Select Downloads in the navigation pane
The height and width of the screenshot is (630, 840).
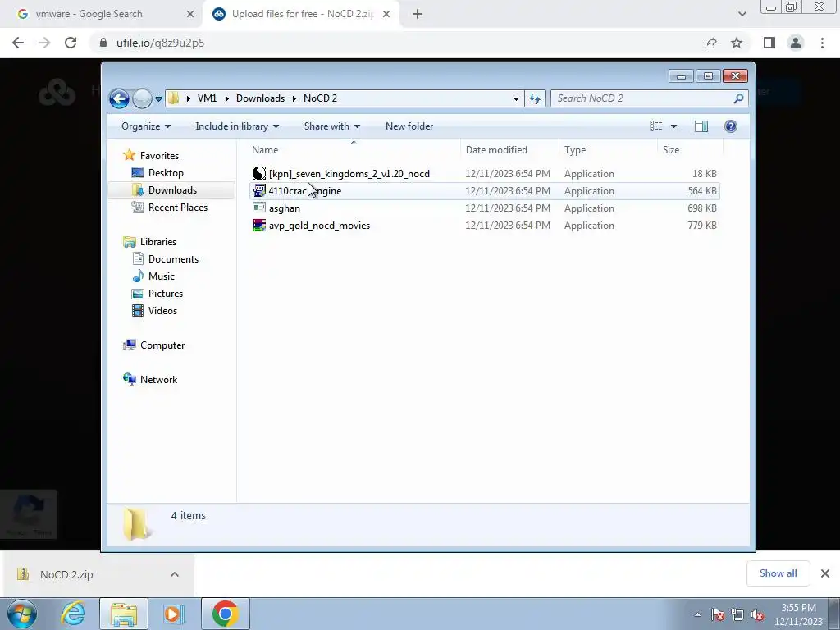(172, 190)
